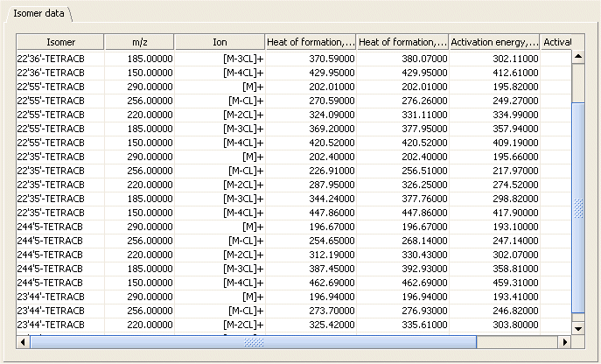Click the cell showing 202.40000 beside [M]+
The image size is (601, 364).
click(311, 156)
